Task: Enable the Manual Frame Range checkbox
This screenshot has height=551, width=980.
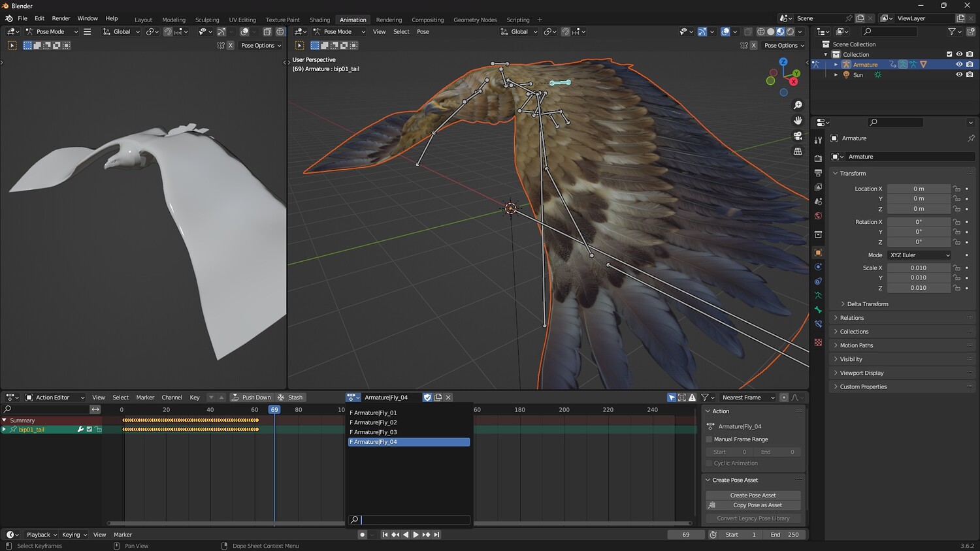Action: point(709,439)
